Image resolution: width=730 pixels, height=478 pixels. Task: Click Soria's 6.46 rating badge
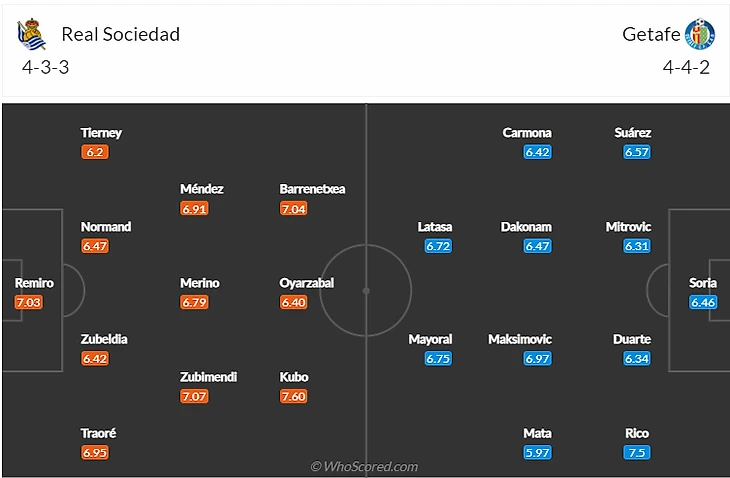point(703,302)
